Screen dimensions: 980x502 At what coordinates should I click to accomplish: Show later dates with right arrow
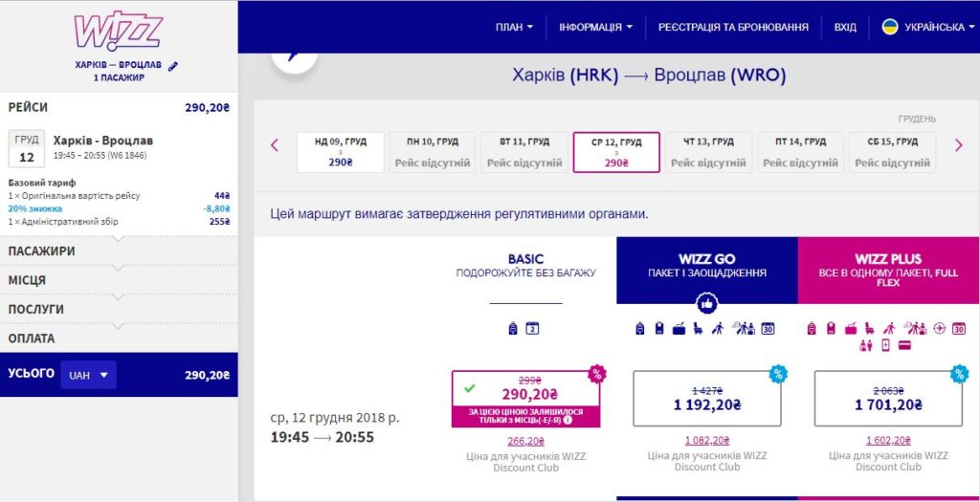coord(959,145)
